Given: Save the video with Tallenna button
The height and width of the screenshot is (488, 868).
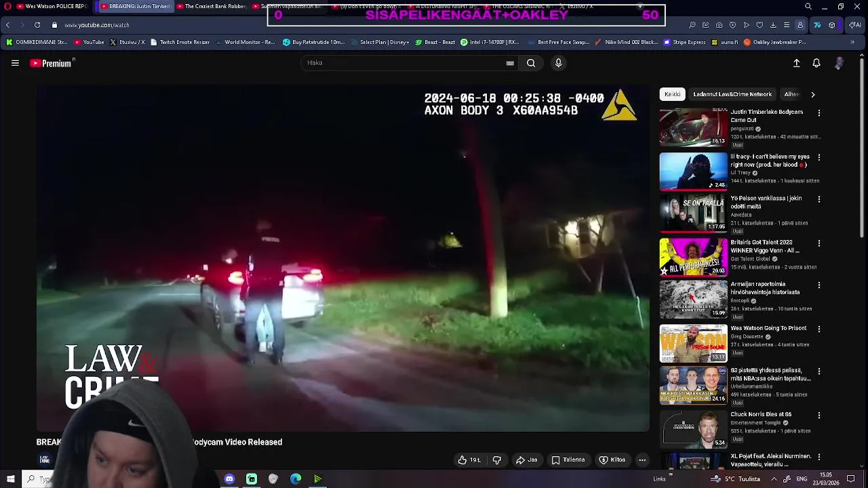Looking at the screenshot, I should 568,460.
